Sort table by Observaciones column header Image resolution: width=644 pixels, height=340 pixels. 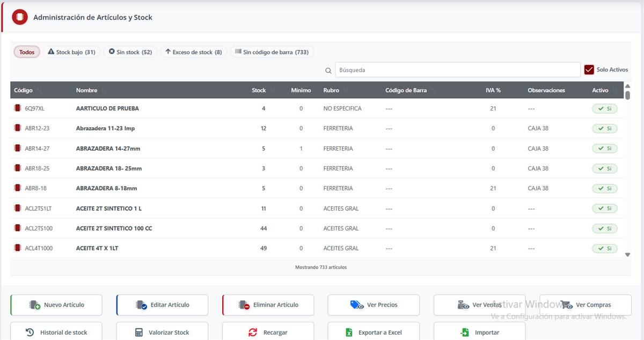click(546, 90)
